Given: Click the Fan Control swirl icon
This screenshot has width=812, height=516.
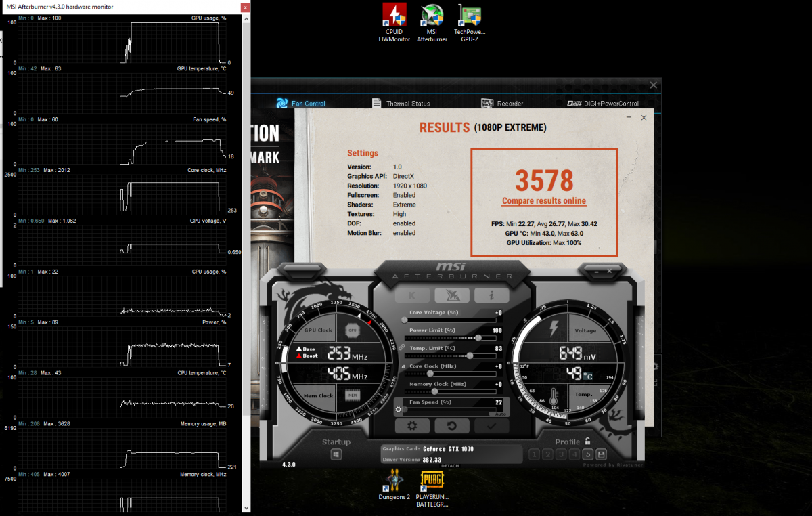Looking at the screenshot, I should tap(283, 103).
